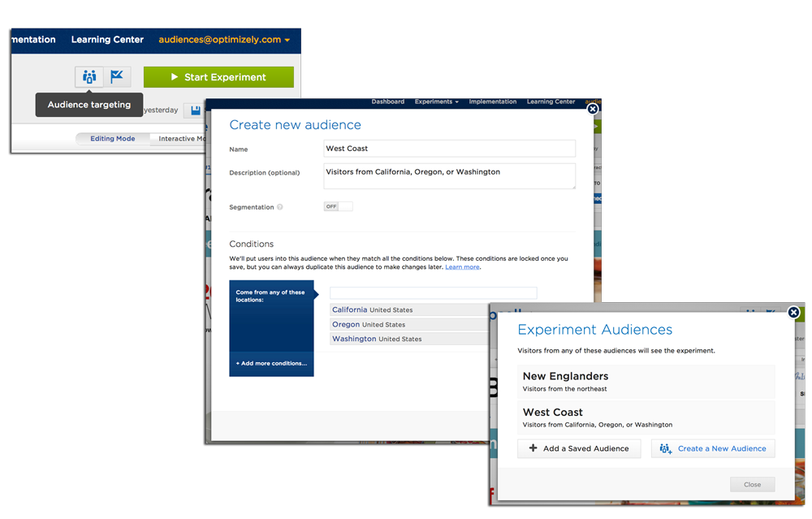Screen dimensions: 812x519
Task: Close the Experiment Audiences dialog with X
Action: (x=793, y=313)
